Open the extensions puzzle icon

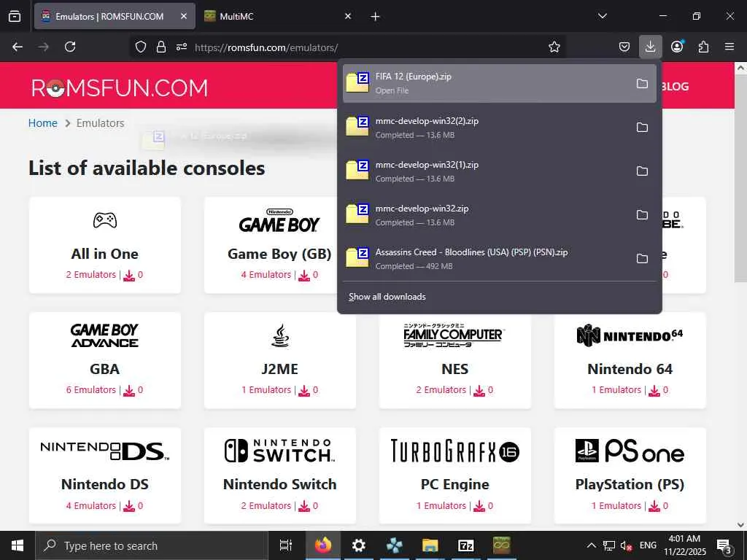coord(703,47)
